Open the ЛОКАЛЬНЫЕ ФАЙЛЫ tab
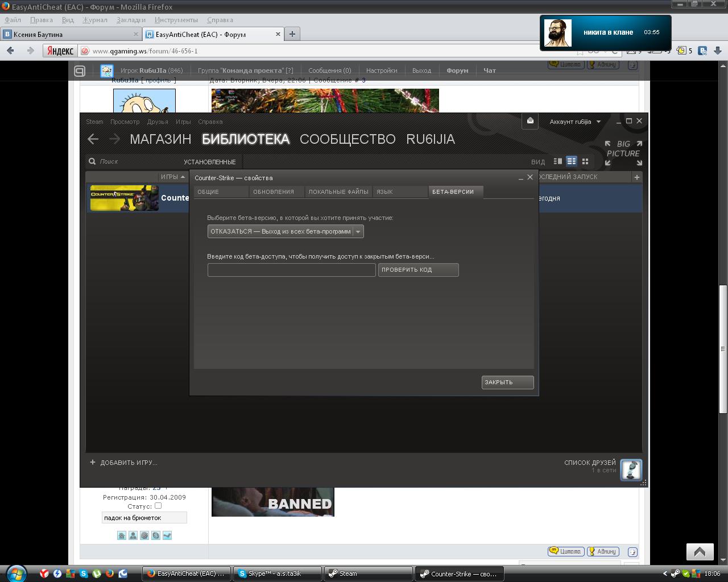The height and width of the screenshot is (582, 728). point(338,192)
